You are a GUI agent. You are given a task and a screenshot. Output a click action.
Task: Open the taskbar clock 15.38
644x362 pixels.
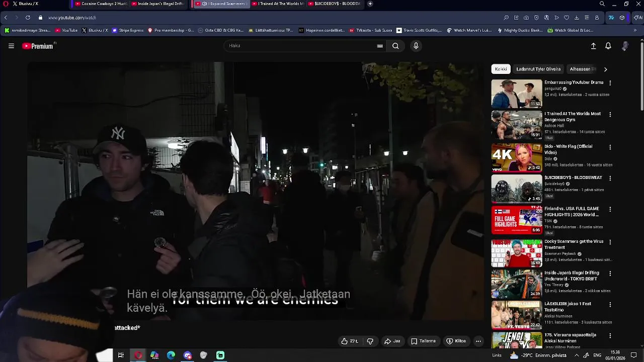click(615, 355)
